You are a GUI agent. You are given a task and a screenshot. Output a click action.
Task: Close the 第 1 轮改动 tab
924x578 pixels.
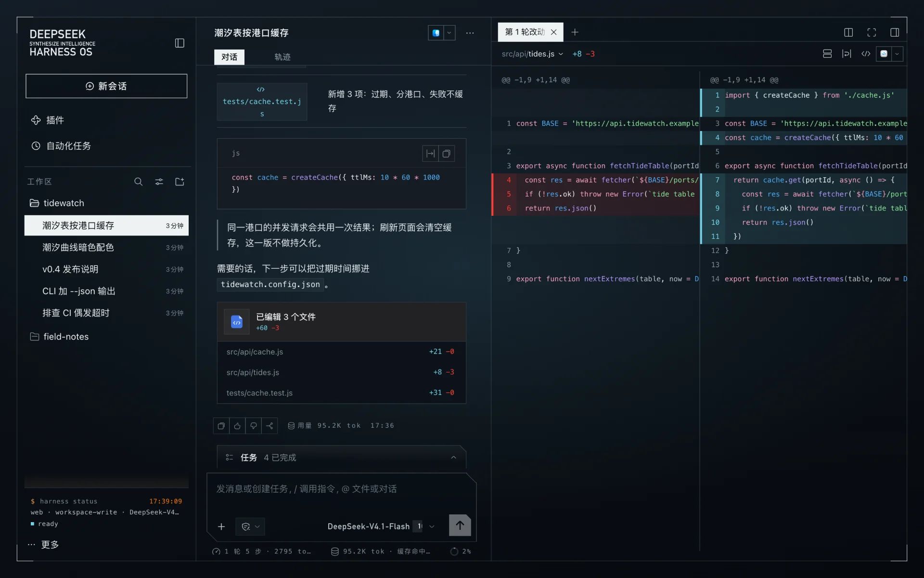pos(554,32)
